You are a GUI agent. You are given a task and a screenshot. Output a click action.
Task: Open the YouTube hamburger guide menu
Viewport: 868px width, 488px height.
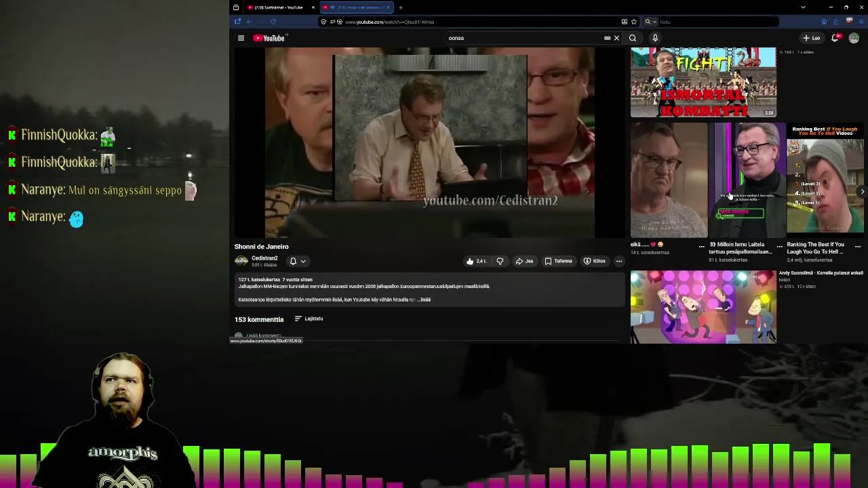(241, 38)
